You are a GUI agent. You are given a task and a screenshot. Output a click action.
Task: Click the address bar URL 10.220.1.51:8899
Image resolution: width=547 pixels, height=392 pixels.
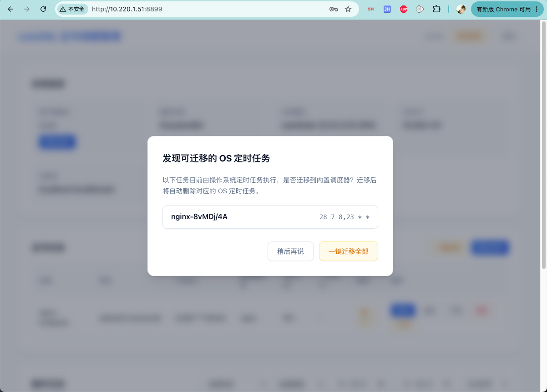127,9
